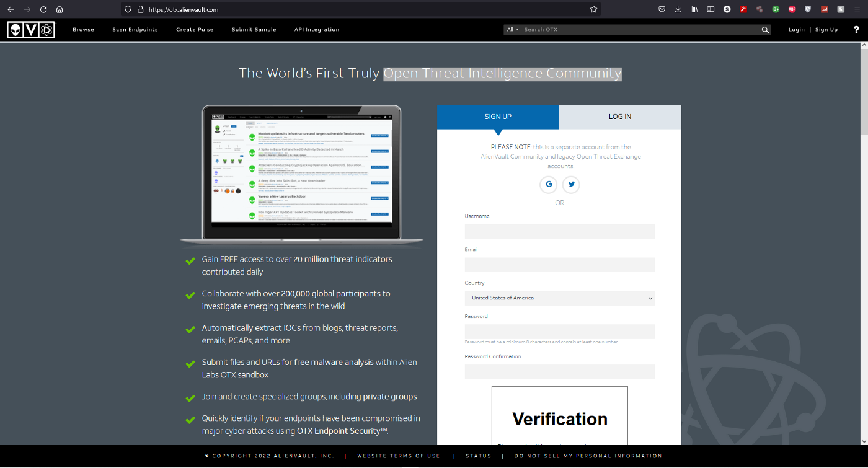Image resolution: width=868 pixels, height=468 pixels.
Task: Open tracking protection shield in address bar
Action: (128, 9)
